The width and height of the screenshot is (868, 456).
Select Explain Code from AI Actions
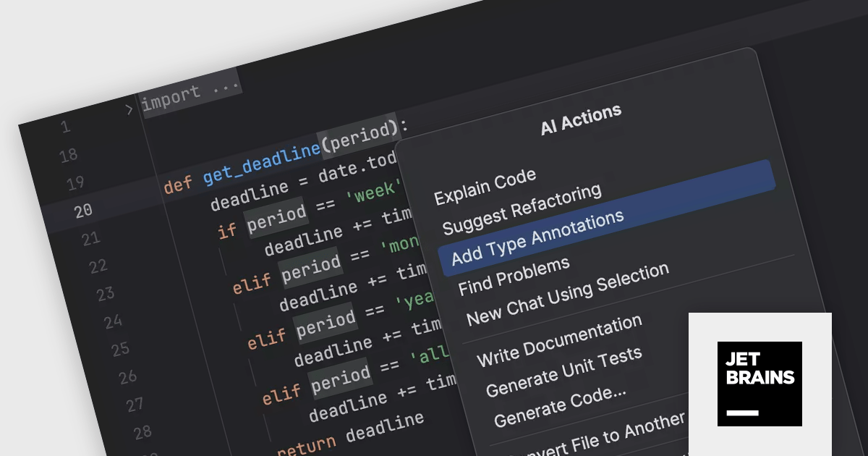tap(485, 185)
